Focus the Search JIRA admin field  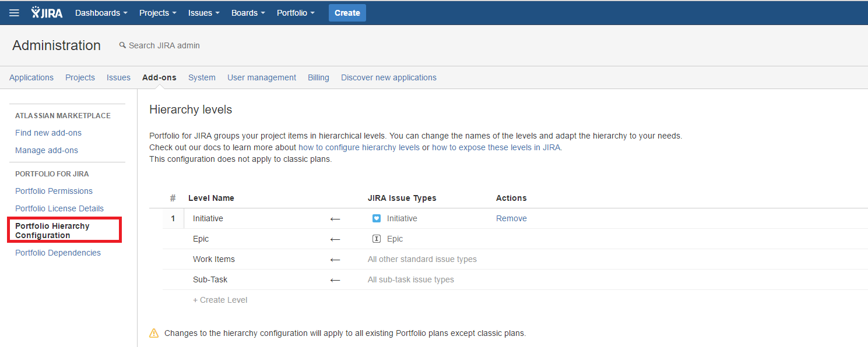[x=164, y=45]
